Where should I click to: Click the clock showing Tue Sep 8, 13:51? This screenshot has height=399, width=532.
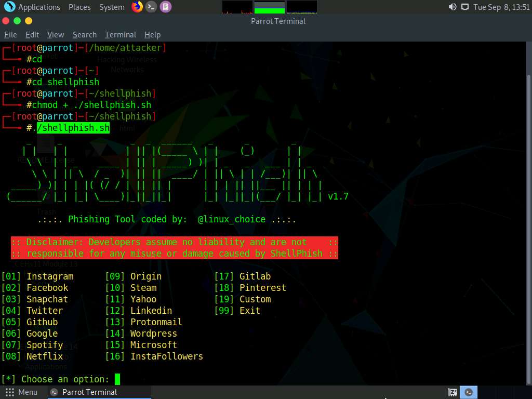(x=501, y=7)
